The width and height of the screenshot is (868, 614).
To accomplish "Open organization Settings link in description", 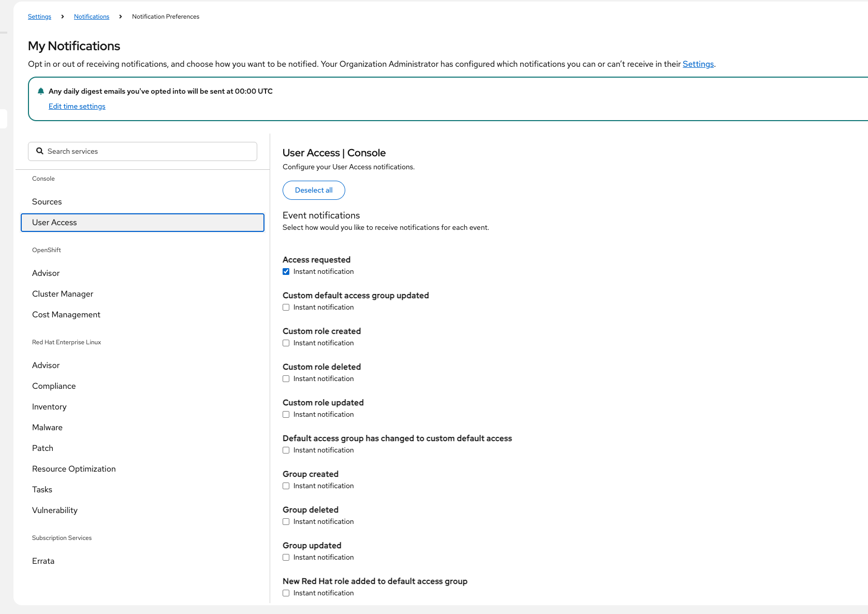I will pyautogui.click(x=698, y=64).
